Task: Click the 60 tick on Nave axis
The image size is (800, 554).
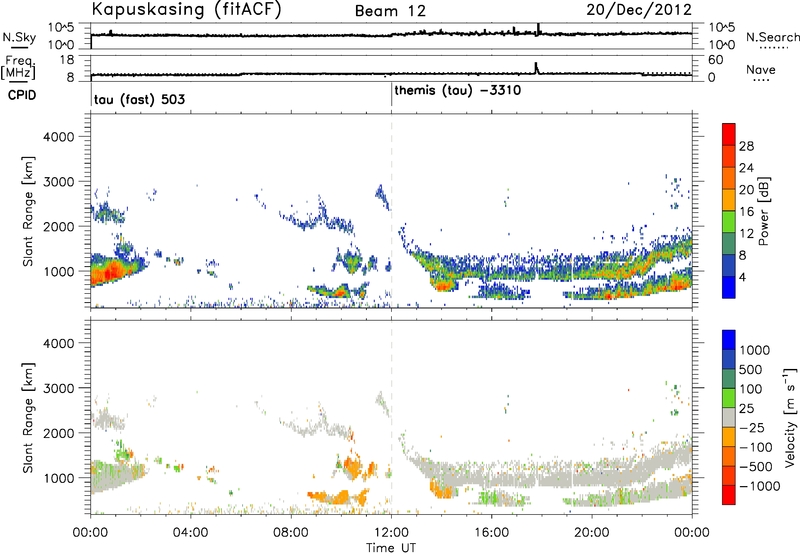Action: coord(715,60)
